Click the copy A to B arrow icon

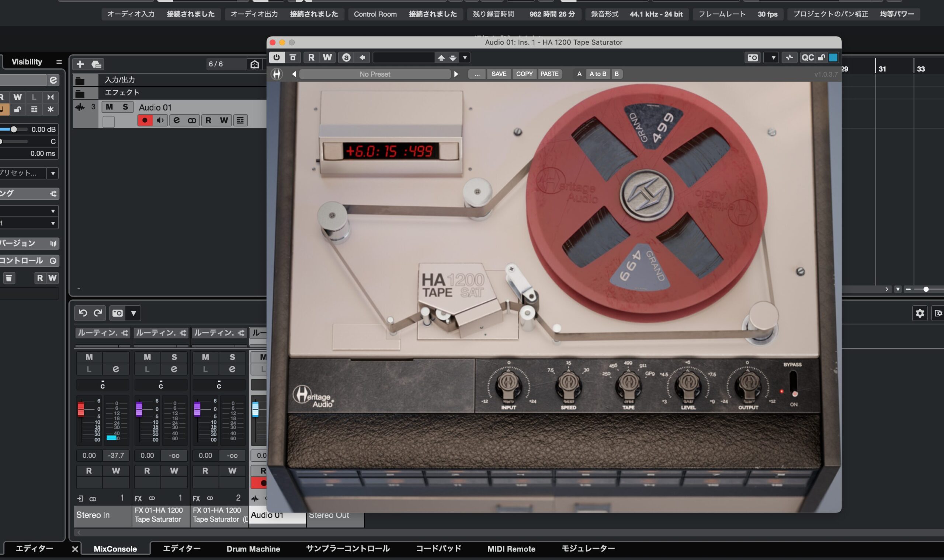[362, 57]
